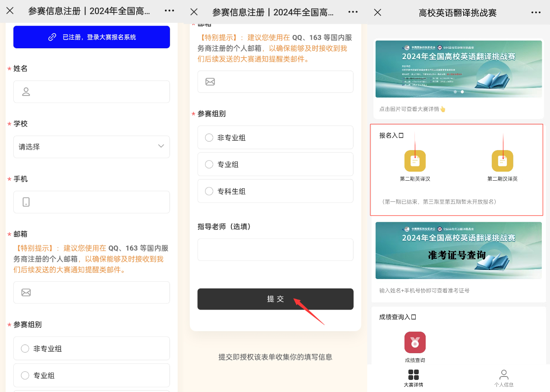550x392 pixels.
Task: Click 输入姓名+手机号协即可查看准考证号 text
Action: click(x=424, y=291)
